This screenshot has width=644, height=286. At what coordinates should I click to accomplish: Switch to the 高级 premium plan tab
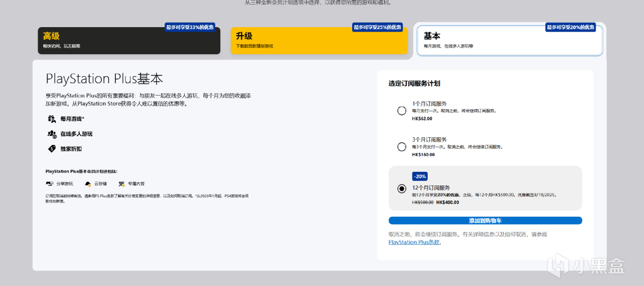click(129, 41)
